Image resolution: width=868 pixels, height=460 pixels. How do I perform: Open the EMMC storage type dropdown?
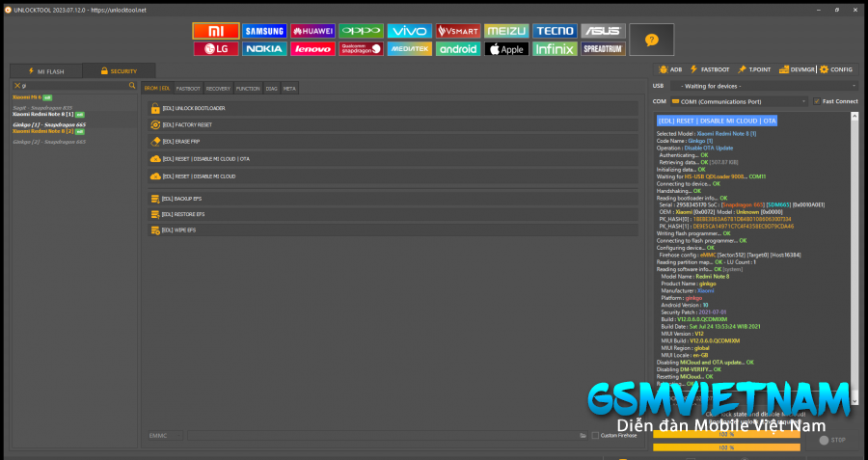pyautogui.click(x=166, y=436)
